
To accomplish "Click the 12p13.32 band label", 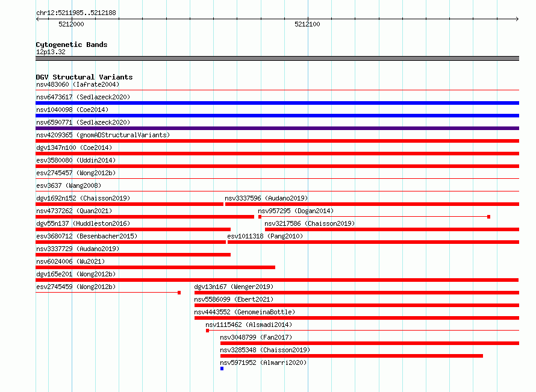I will (x=51, y=52).
